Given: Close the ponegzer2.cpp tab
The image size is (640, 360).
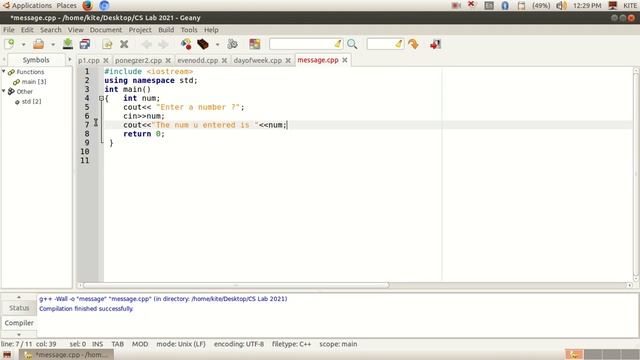Looking at the screenshot, I should tap(168, 60).
